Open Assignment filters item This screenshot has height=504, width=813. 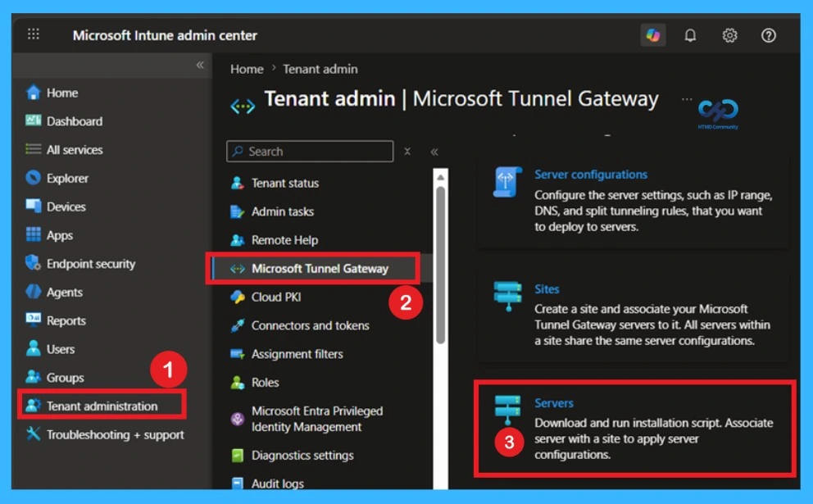[x=297, y=354]
